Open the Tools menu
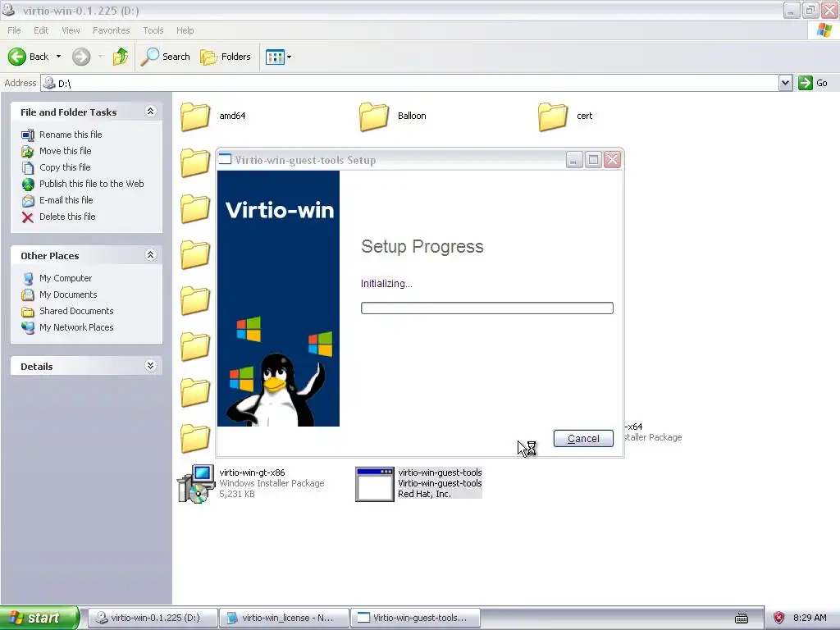 [x=153, y=30]
